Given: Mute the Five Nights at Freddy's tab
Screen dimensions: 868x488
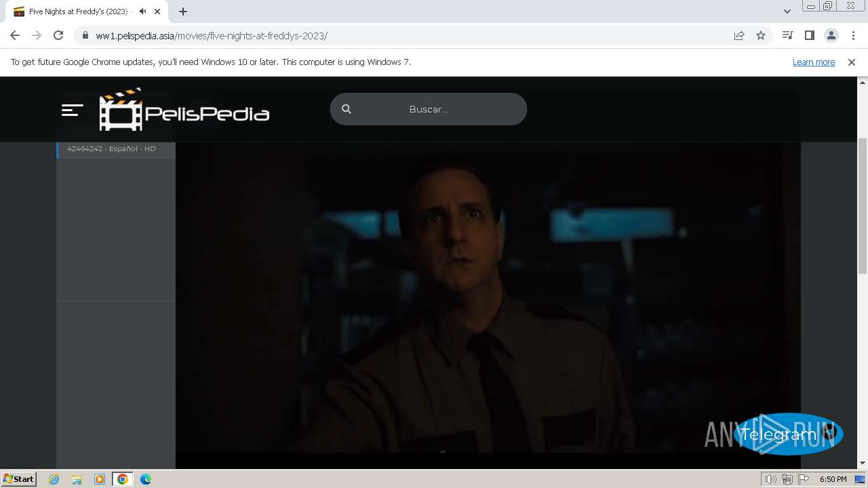Looking at the screenshot, I should 142,12.
